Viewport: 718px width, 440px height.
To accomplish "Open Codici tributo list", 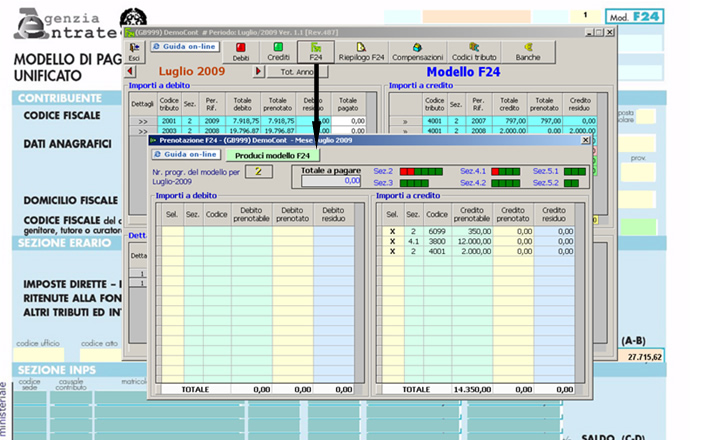I will tap(474, 52).
